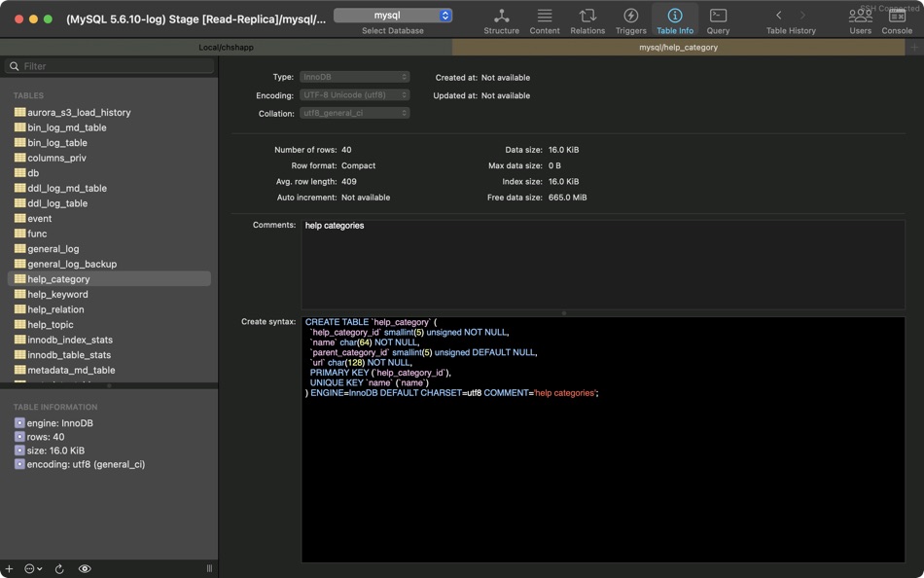Click the Comments text area
The width and height of the screenshot is (924, 578).
click(x=603, y=265)
